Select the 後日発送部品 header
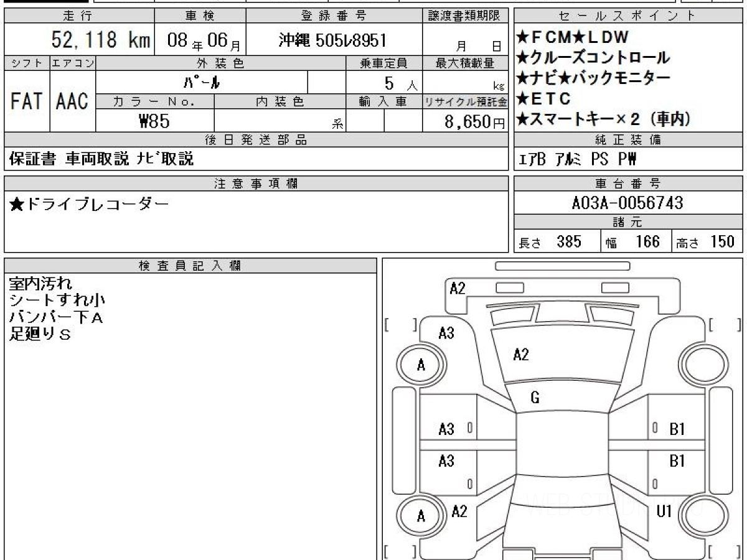 click(256, 140)
